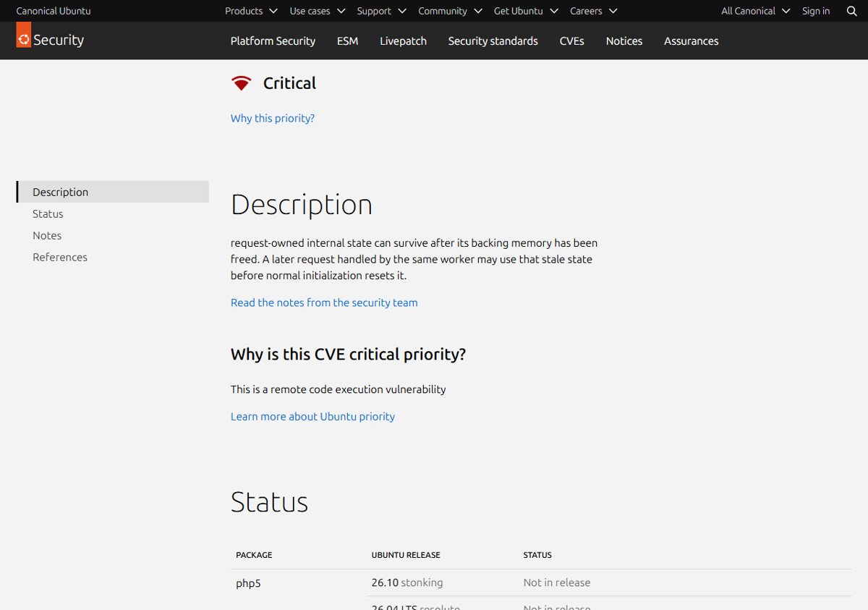Open the 'Why this priority?' link
The width and height of the screenshot is (868, 610).
coord(273,118)
